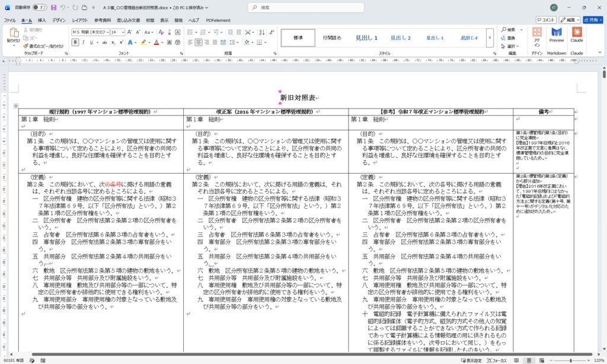Image resolution: width=607 pixels, height=364 pixels.
Task: Apply the 見出し 1 heading style
Action: pyautogui.click(x=366, y=38)
